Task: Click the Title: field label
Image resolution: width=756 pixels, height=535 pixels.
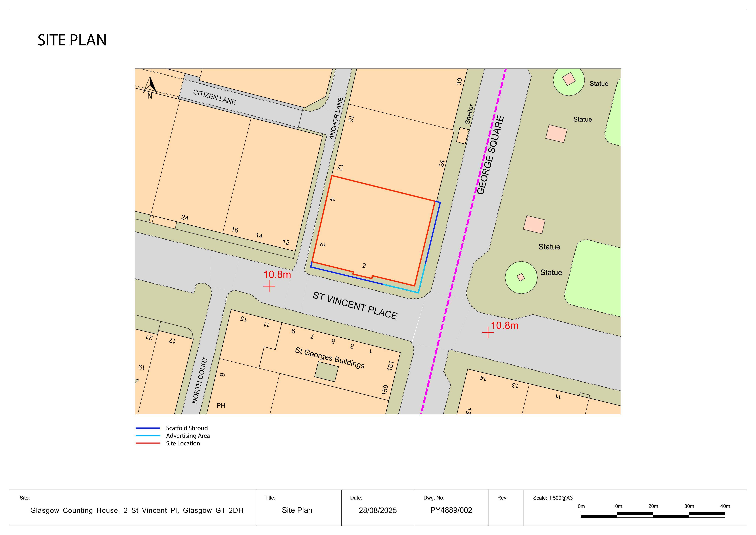Action: 270,498
